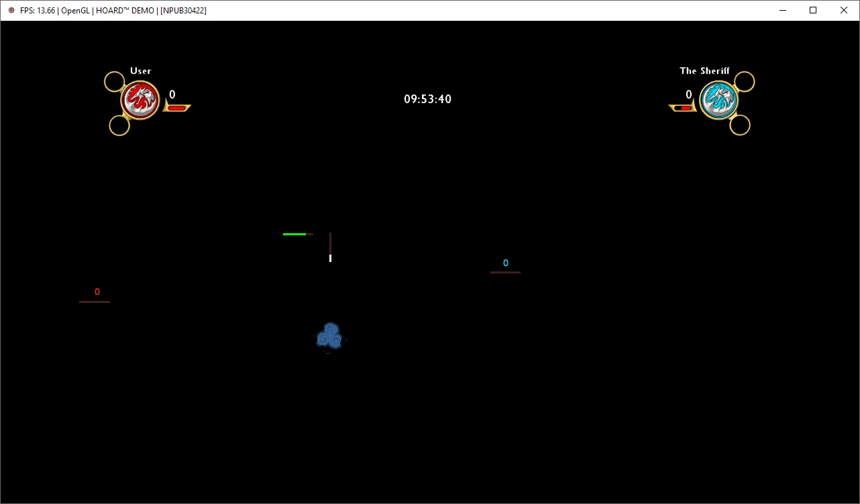
Task: Click the match timer 09:53:40
Action: pos(427,99)
